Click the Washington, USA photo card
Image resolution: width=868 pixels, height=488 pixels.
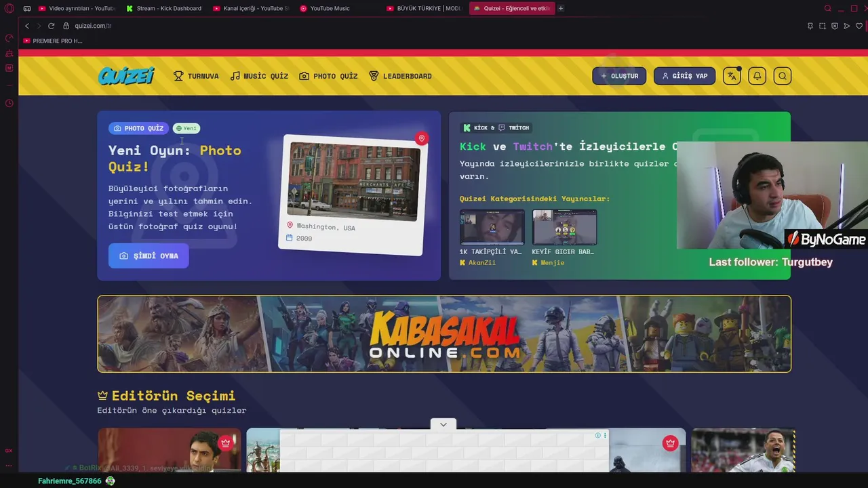(x=353, y=195)
